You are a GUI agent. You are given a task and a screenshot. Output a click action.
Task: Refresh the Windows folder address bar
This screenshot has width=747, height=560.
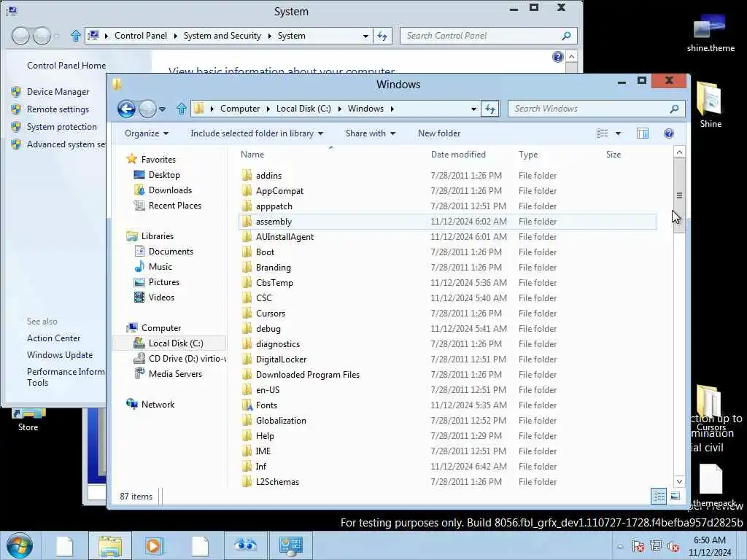pos(490,109)
